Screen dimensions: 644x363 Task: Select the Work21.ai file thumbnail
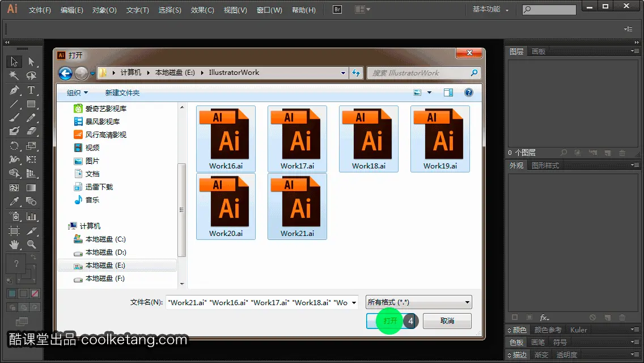298,206
